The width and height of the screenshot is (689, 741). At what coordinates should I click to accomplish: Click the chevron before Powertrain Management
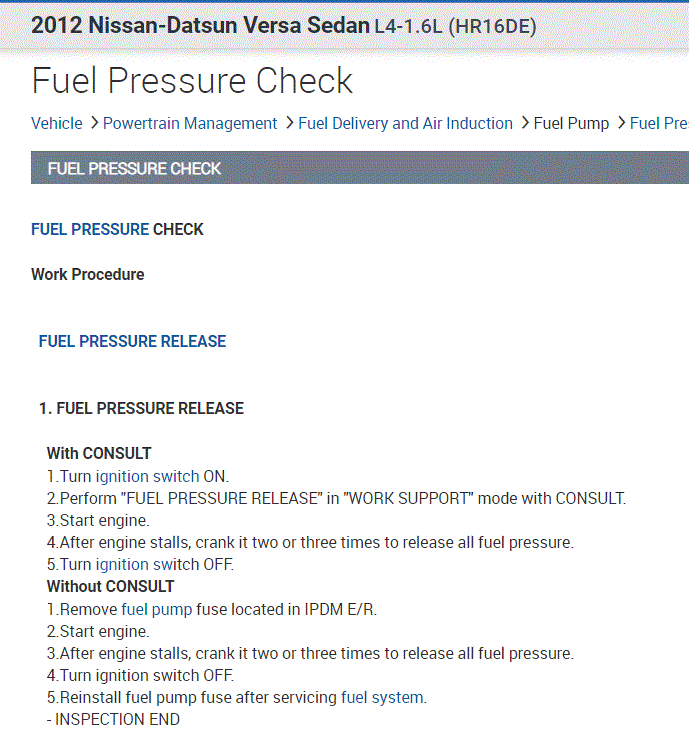93,123
